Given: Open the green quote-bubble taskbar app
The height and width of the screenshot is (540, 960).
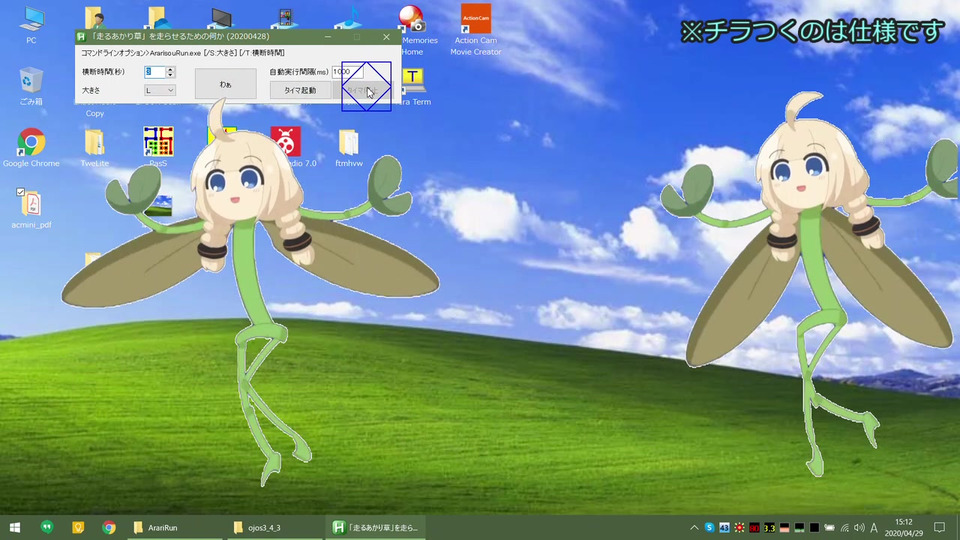Looking at the screenshot, I should pos(47,527).
